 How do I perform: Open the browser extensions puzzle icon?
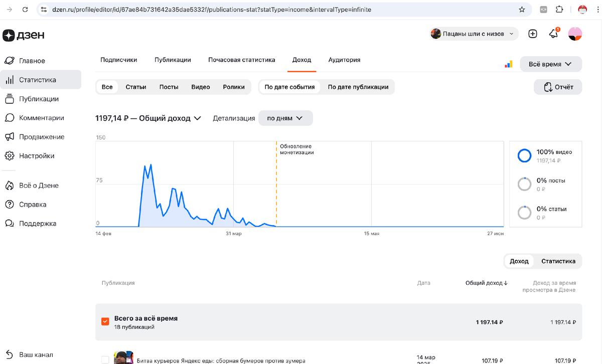559,9
